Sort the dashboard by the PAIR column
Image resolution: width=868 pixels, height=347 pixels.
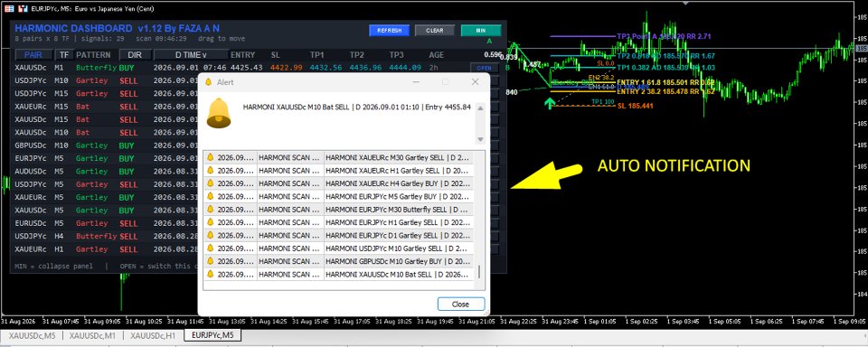(33, 55)
